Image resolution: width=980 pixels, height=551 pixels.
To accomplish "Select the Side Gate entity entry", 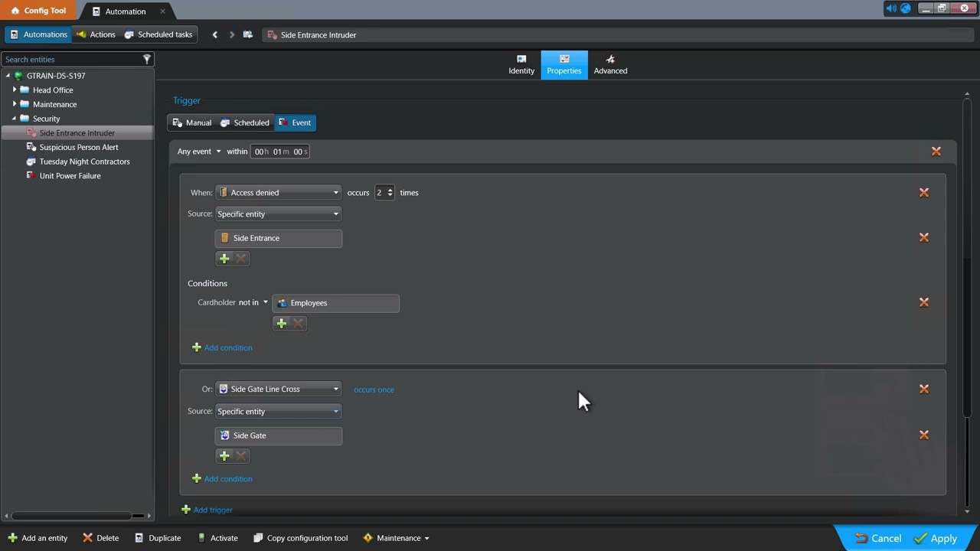I will pyautogui.click(x=279, y=435).
